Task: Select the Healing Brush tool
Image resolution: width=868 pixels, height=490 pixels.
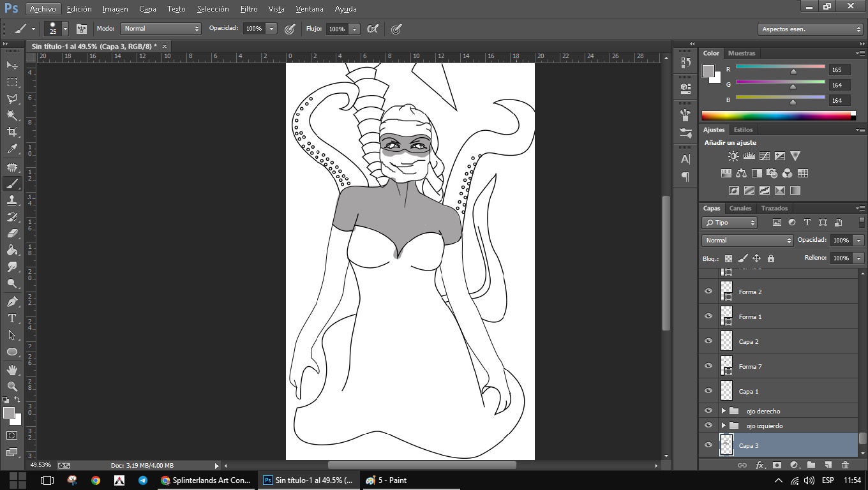Action: coord(12,167)
